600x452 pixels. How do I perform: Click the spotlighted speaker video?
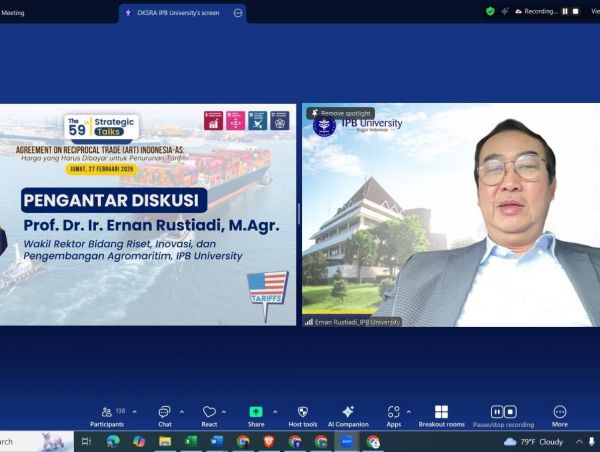(x=451, y=215)
